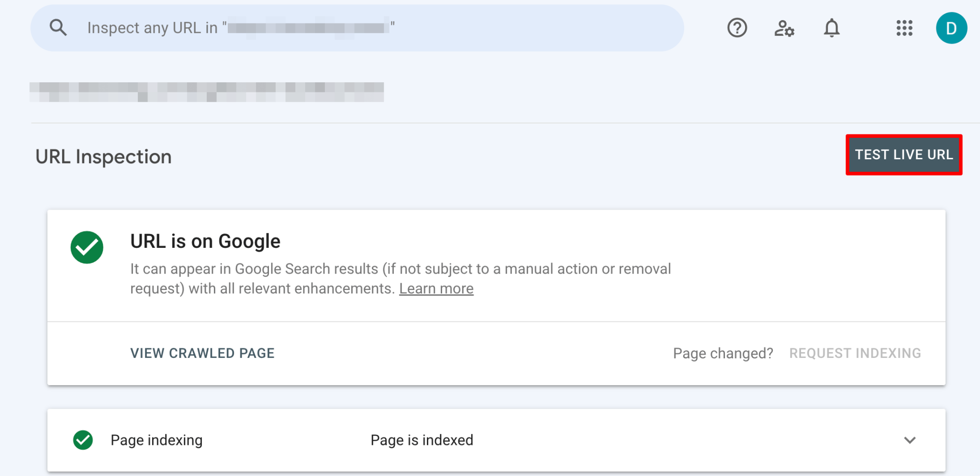Click Request Indexing
This screenshot has width=980, height=476.
855,353
